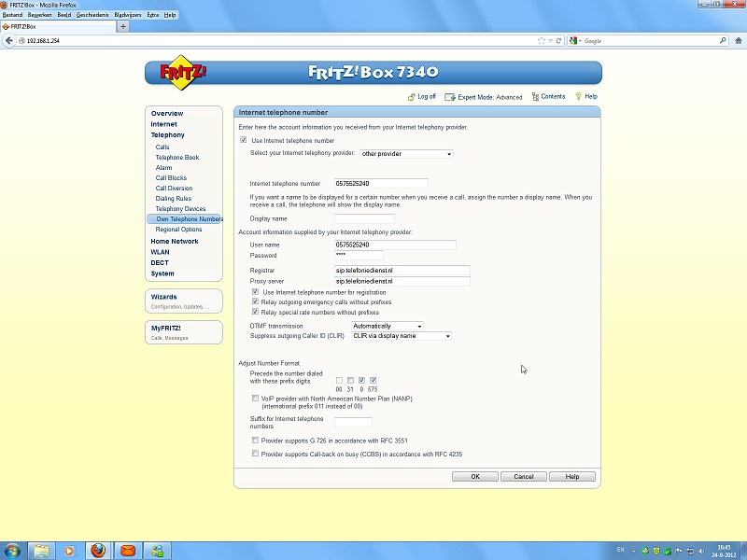
Task: Open the Overview page
Action: (167, 113)
